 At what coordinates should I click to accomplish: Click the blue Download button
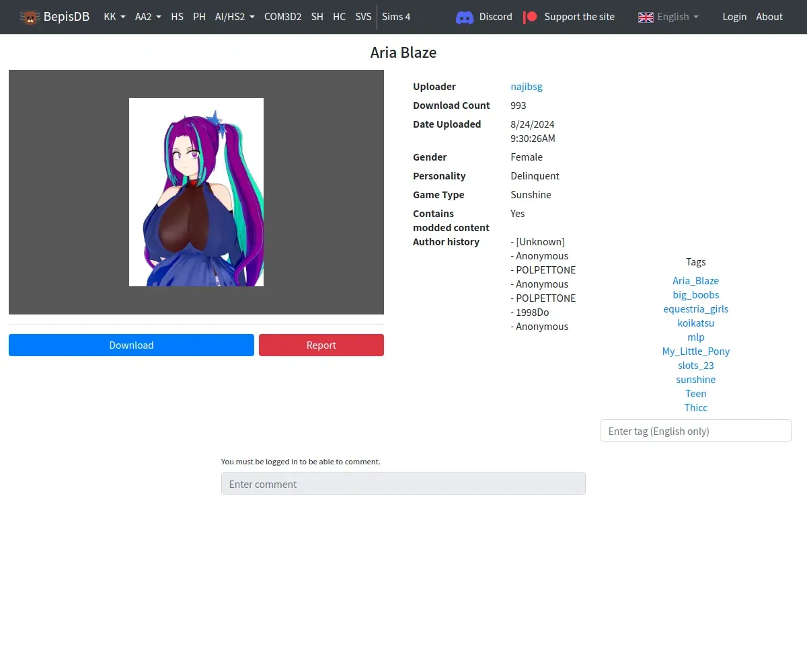click(x=131, y=345)
